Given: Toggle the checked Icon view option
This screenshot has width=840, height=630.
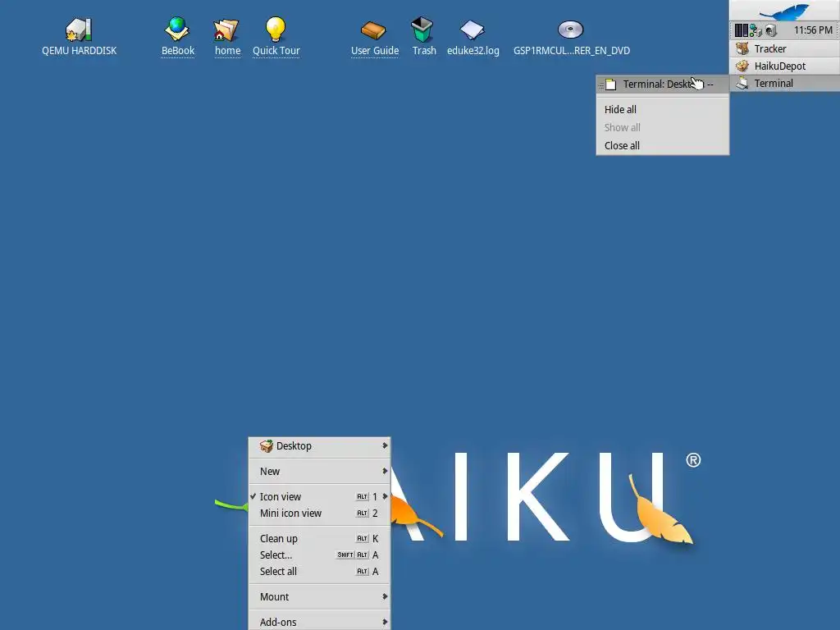Looking at the screenshot, I should [319, 496].
